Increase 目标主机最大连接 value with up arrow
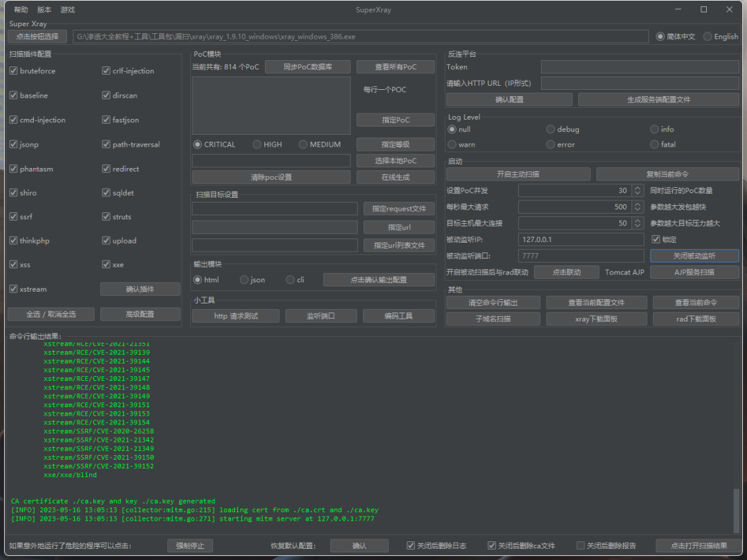 click(x=638, y=221)
